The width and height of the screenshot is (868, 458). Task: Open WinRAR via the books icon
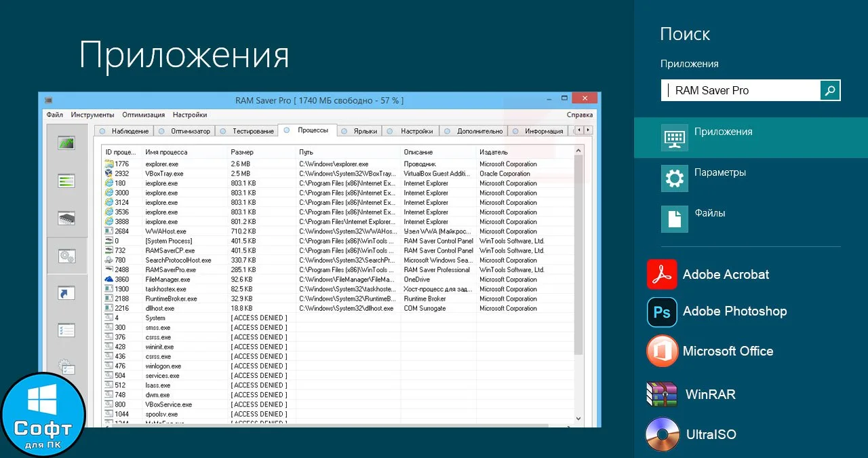pyautogui.click(x=662, y=394)
